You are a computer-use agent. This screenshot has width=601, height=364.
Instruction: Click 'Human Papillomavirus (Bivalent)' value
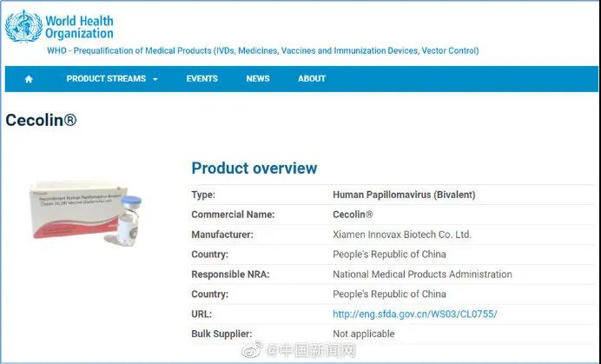pyautogui.click(x=404, y=195)
